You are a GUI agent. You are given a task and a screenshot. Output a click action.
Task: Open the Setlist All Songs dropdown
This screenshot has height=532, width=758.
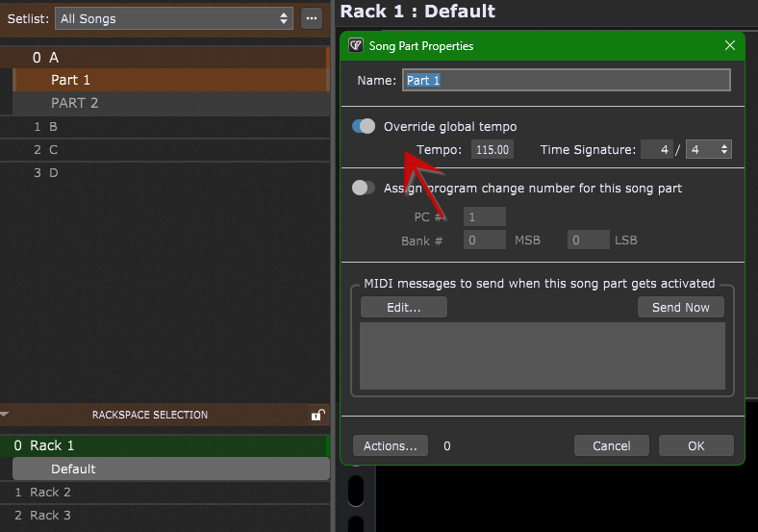click(174, 17)
